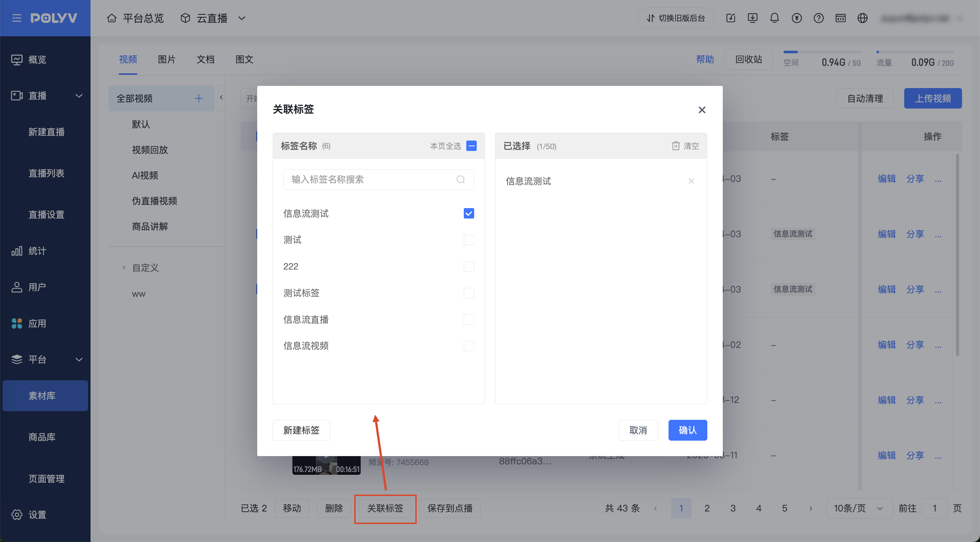
Task: Click the cloud live cube icon
Action: [x=185, y=18]
